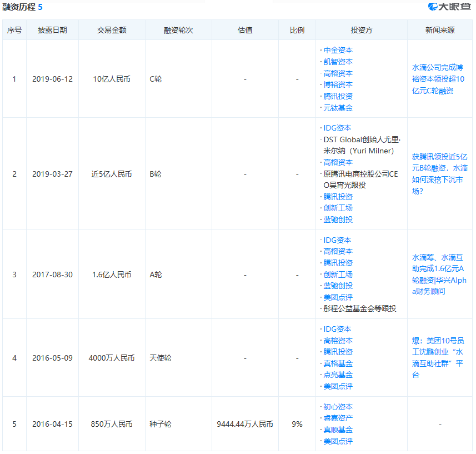
Task: Select date cell 2019-03-27
Action: 53,174
